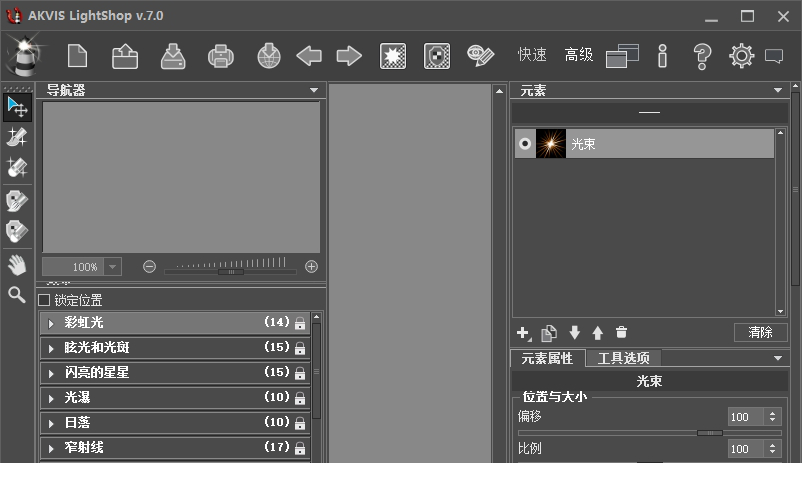The image size is (802, 481).
Task: Open the properties panel menu arrow
Action: 778,358
